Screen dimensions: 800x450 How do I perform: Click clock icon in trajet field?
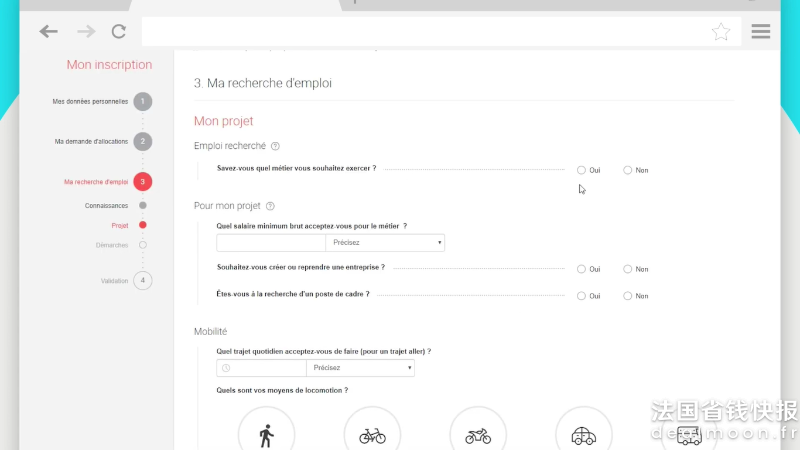pos(226,368)
